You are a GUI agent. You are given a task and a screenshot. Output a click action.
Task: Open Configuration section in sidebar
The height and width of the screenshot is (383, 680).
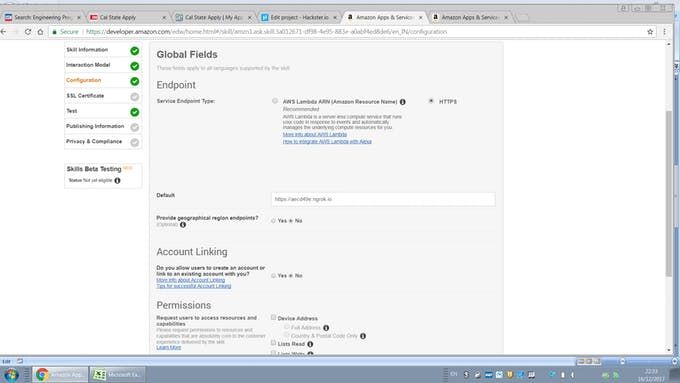84,80
